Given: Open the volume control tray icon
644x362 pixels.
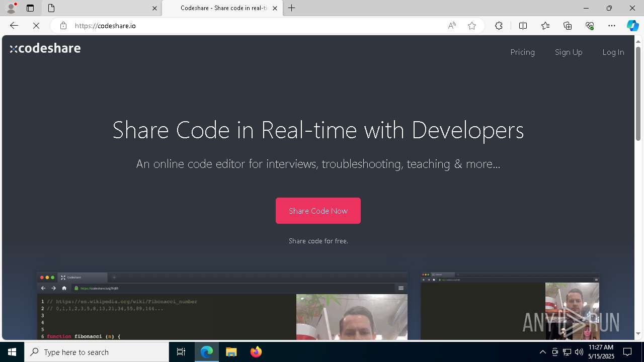Looking at the screenshot, I should pyautogui.click(x=579, y=352).
